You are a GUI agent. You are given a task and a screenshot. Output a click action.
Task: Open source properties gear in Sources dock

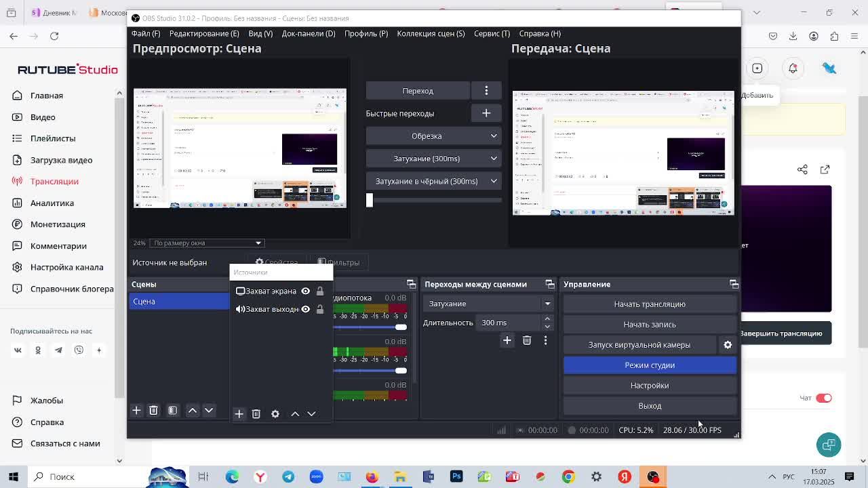(x=275, y=413)
